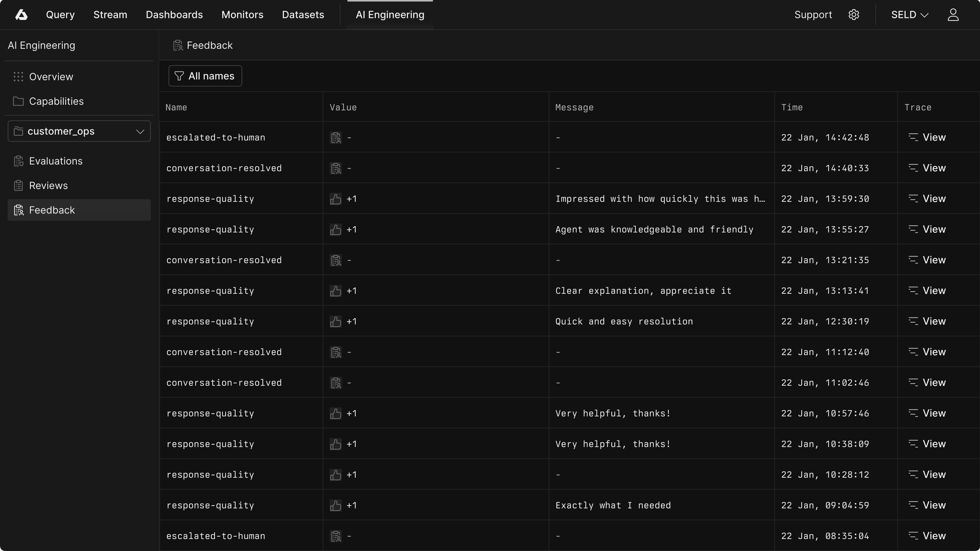Click value icon of the 13:21:35 row

(335, 260)
